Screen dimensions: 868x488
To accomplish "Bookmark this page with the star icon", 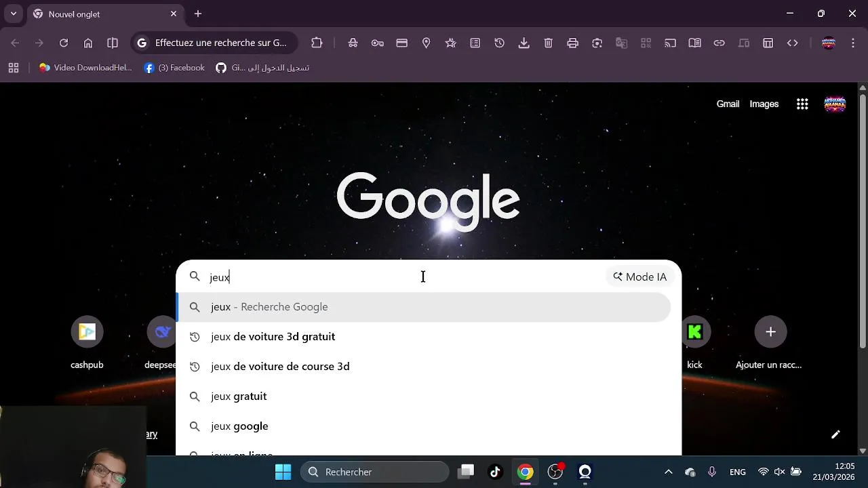I will pos(451,43).
